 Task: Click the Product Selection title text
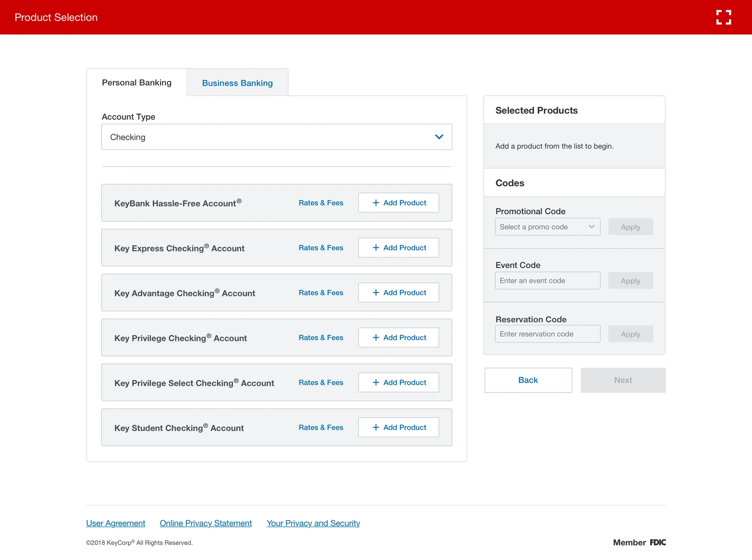coord(56,17)
